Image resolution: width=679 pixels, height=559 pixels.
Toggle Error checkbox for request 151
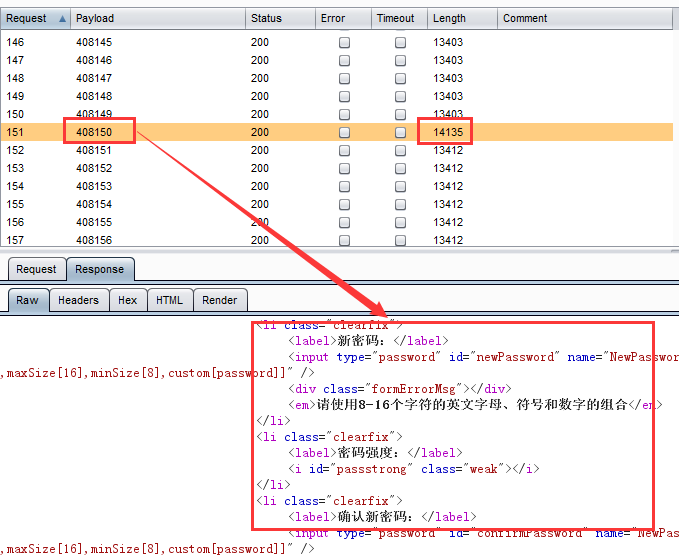[344, 132]
